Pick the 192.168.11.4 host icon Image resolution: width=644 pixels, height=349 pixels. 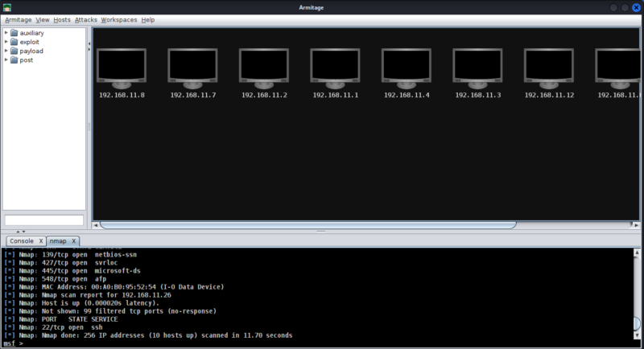[407, 68]
